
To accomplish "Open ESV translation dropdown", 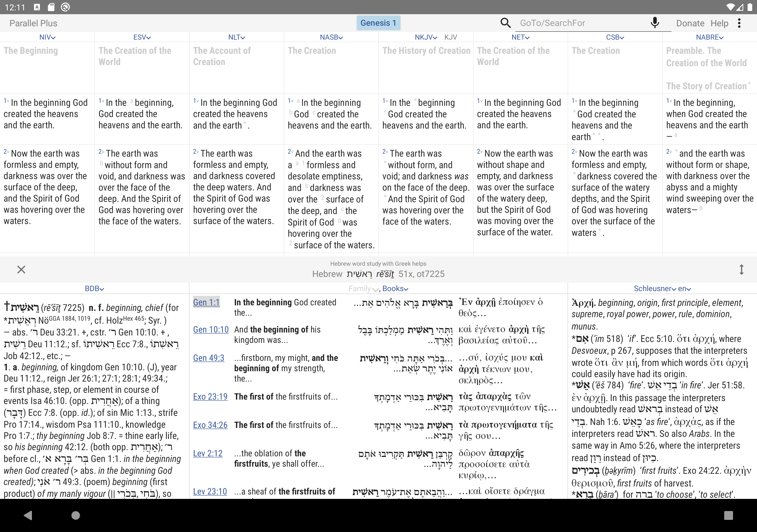I will (142, 37).
